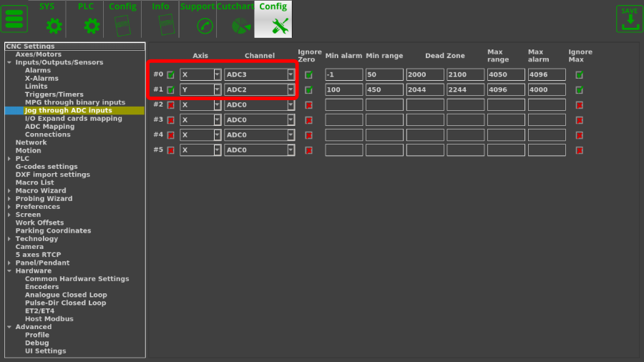Toggle Ignore Max checkbox for row #1
The width and height of the screenshot is (644, 362).
pyautogui.click(x=579, y=90)
